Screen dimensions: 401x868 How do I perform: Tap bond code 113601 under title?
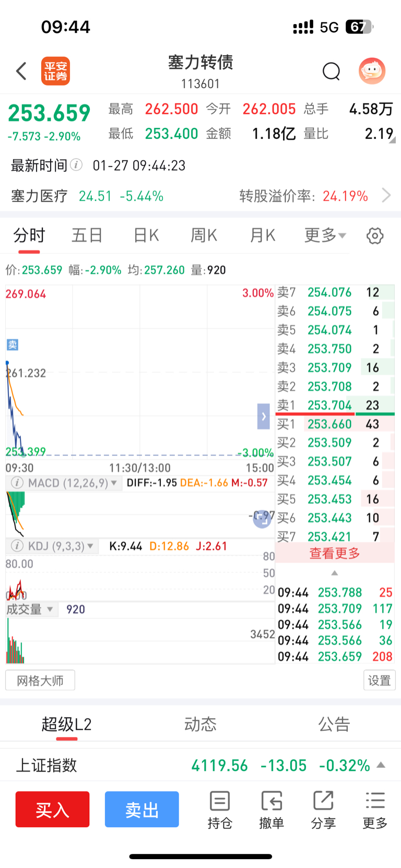click(200, 84)
